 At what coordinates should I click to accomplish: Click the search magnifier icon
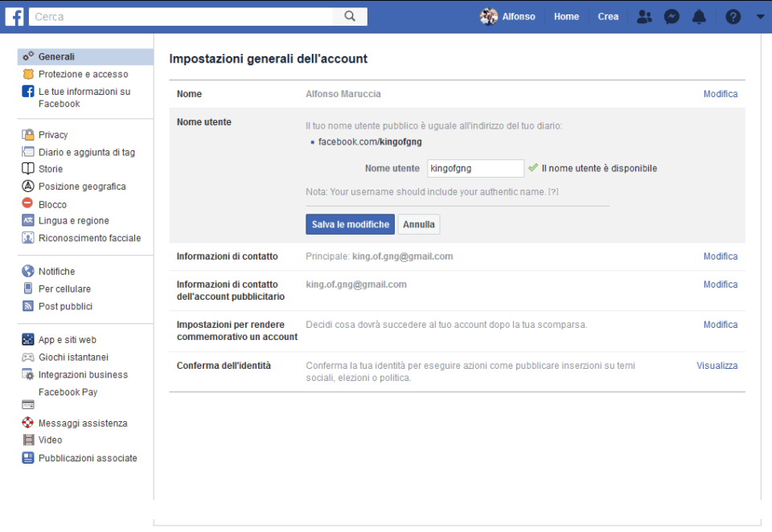[351, 15]
